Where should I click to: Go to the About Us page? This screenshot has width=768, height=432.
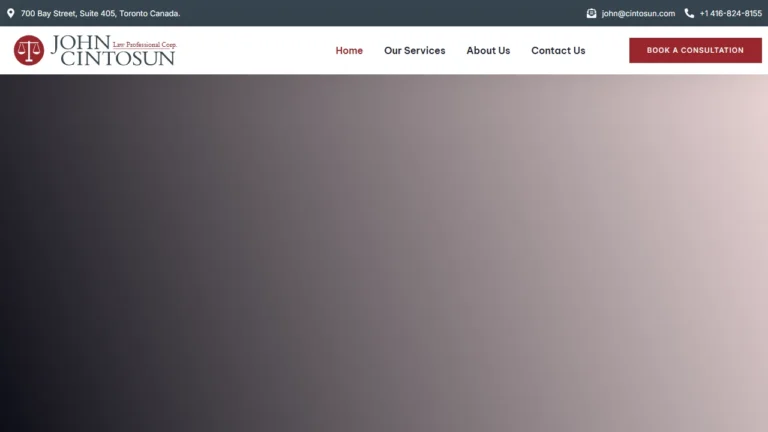488,50
